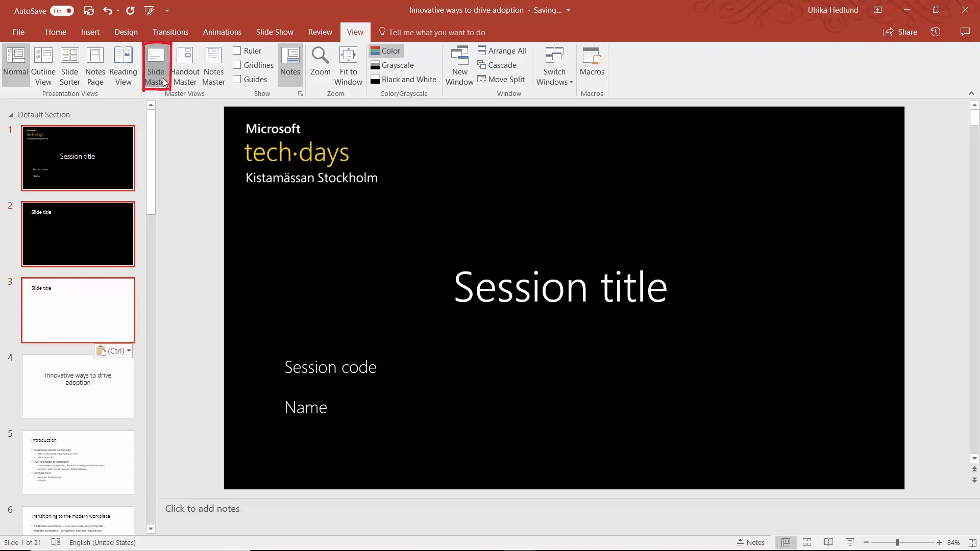The image size is (980, 551).
Task: Open Handout Master view
Action: click(185, 65)
